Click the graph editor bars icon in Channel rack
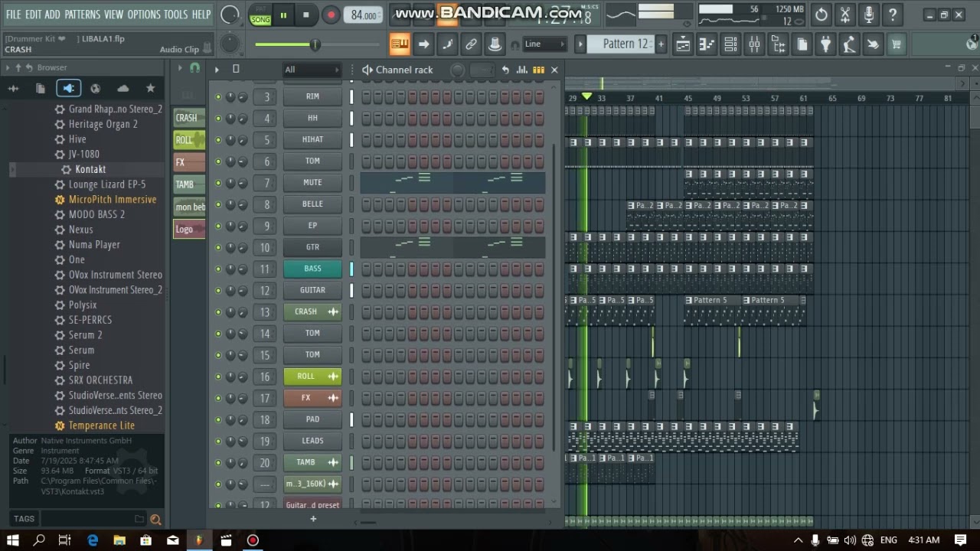980x551 pixels. pos(522,70)
